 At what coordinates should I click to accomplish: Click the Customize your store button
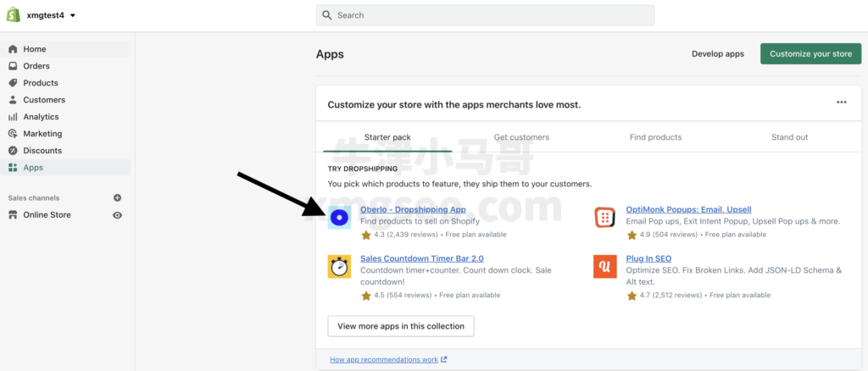(810, 54)
